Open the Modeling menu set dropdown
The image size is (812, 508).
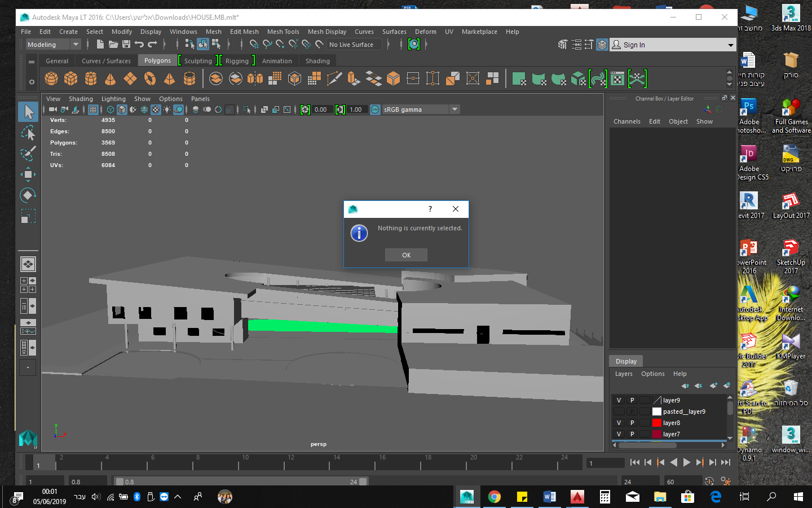click(75, 44)
